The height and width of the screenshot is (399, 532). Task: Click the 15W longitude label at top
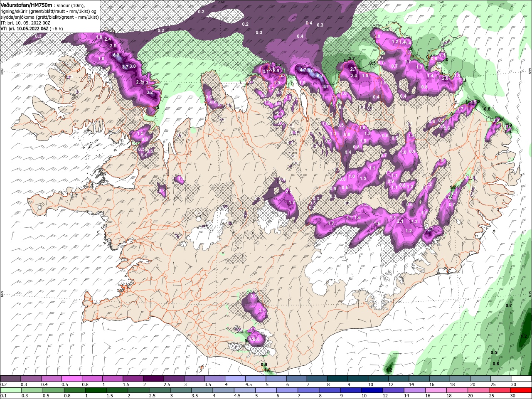441,2
